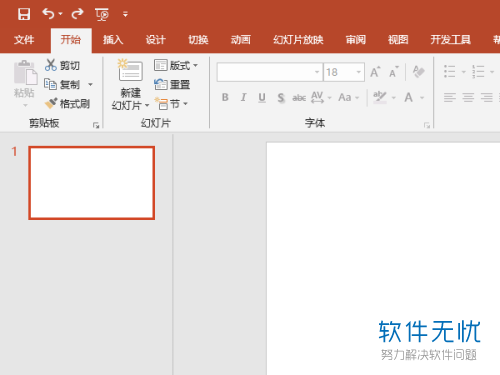
Task: Activate the 格式刷 format painter
Action: [68, 104]
